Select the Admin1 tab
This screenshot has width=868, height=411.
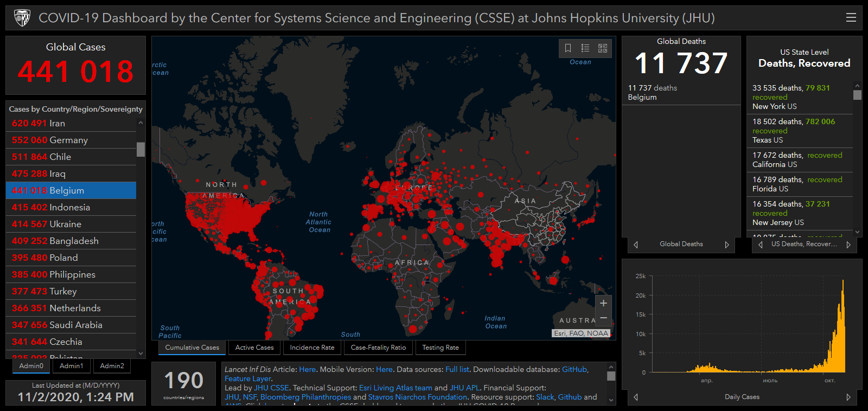pyautogui.click(x=72, y=366)
